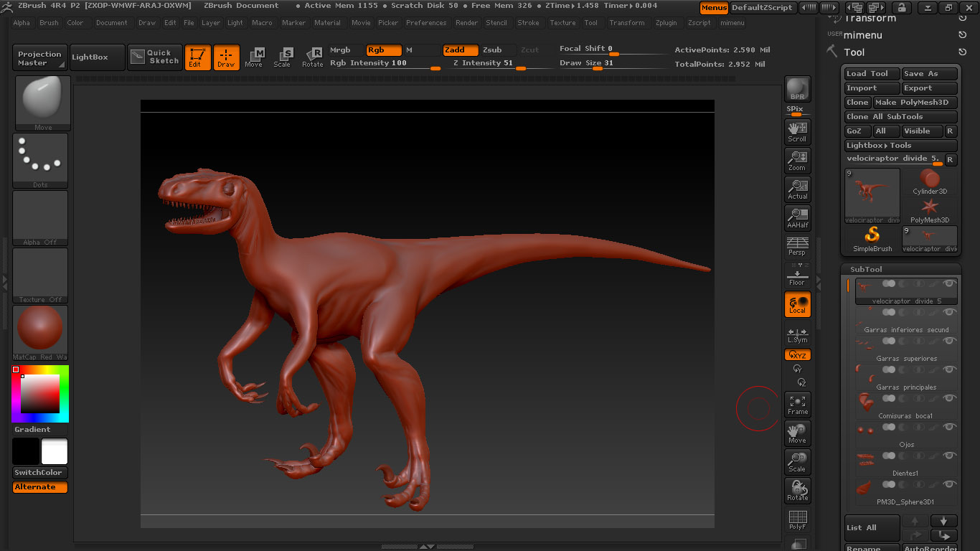This screenshot has width=980, height=551.
Task: Select the velociraptor divide 5 subtool
Action: tap(906, 291)
